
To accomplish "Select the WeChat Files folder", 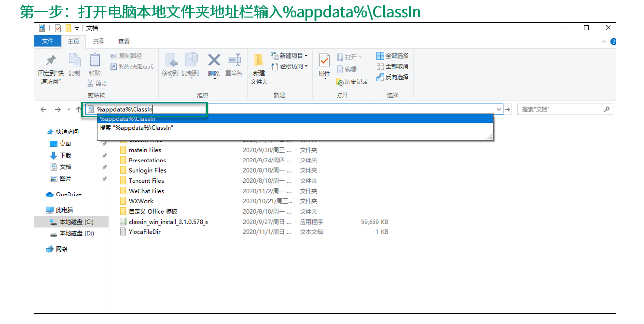I will (x=142, y=191).
